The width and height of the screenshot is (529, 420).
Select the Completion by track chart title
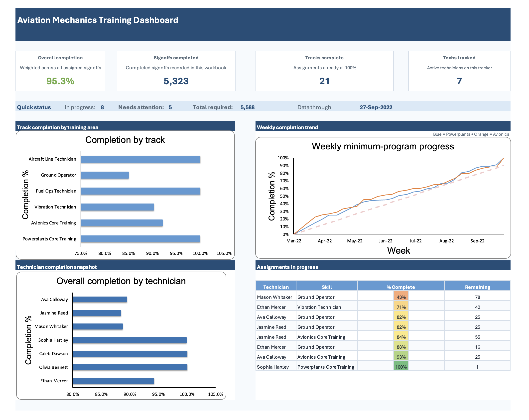coord(125,140)
